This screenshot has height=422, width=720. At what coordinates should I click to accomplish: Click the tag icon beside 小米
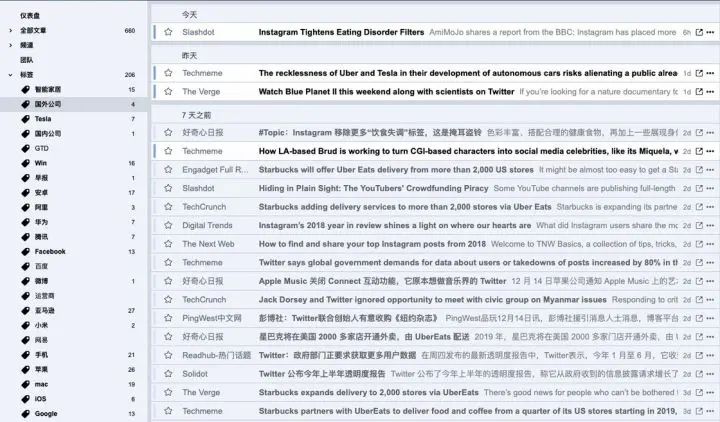(x=26, y=325)
